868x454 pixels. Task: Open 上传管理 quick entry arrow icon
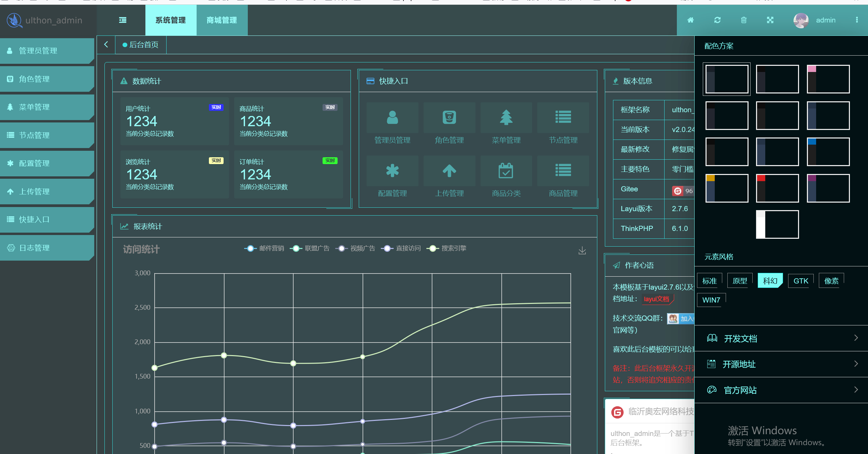coord(449,171)
